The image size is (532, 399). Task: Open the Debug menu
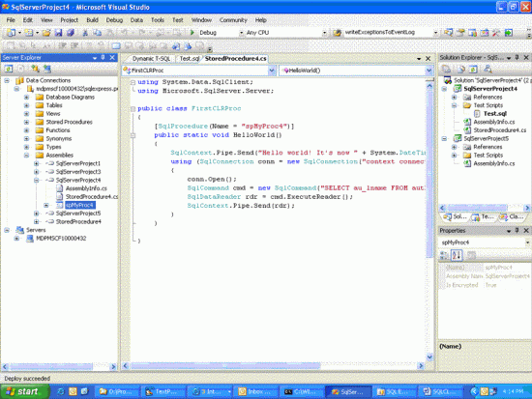tap(114, 20)
